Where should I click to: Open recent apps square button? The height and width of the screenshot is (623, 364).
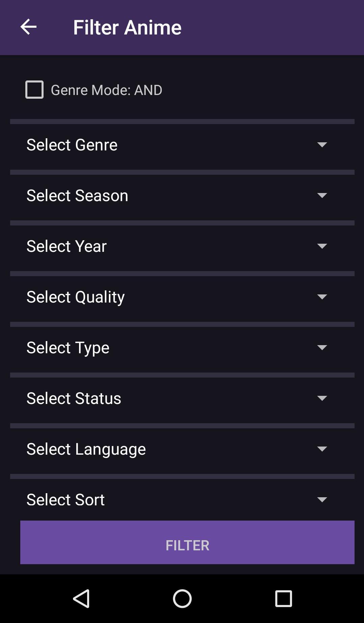283,599
